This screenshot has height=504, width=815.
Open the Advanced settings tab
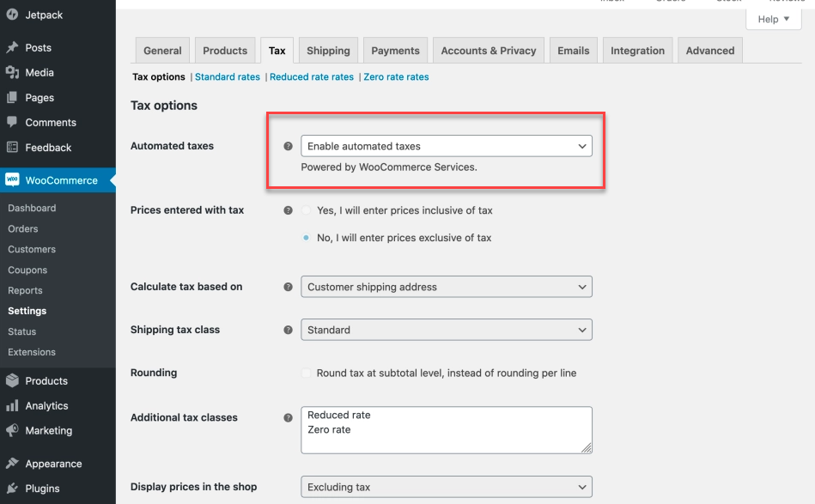tap(710, 51)
